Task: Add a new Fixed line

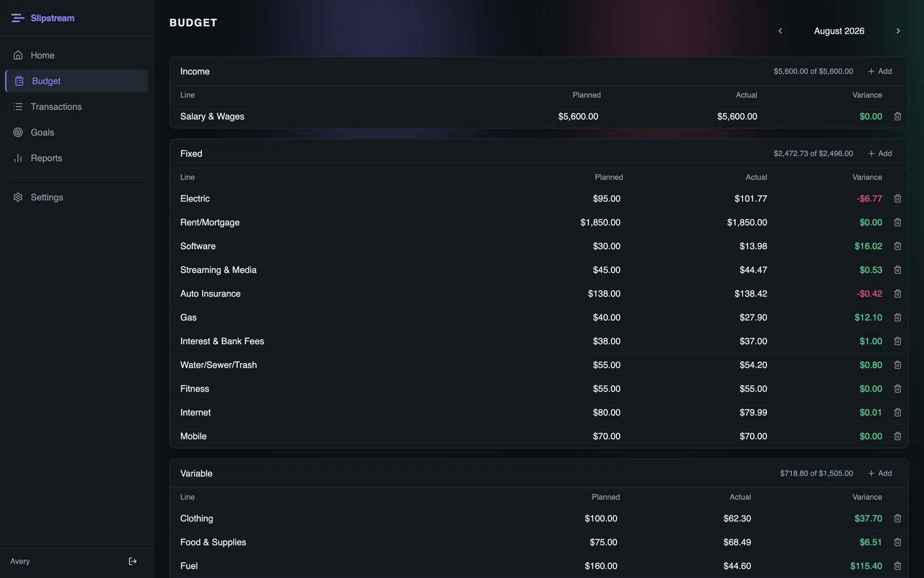Action: point(880,154)
